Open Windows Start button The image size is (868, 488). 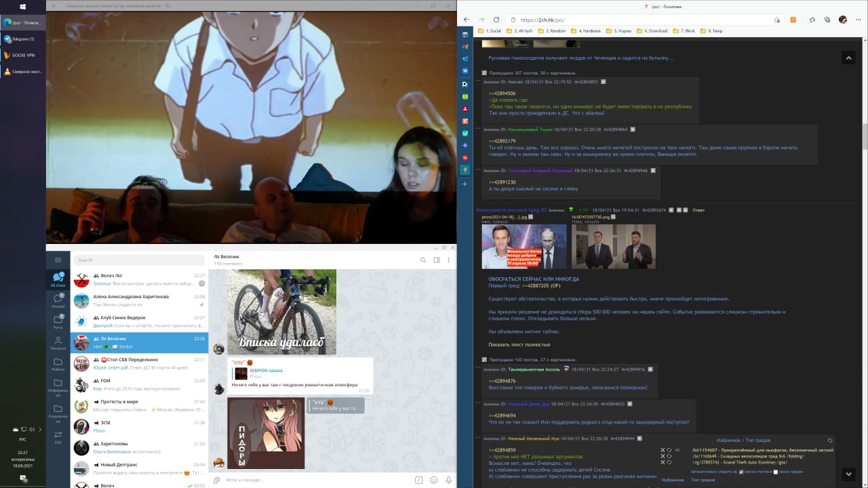coord(23,6)
